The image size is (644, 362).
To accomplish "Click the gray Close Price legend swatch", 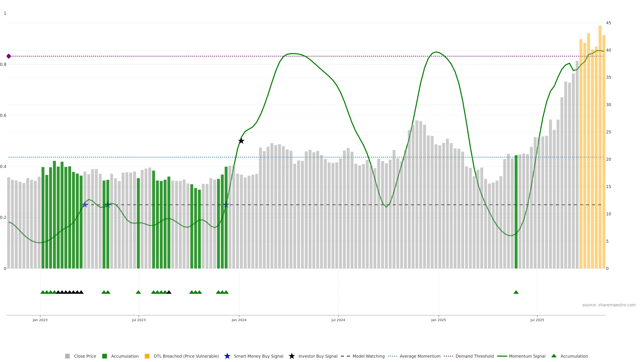I will 67,356.
